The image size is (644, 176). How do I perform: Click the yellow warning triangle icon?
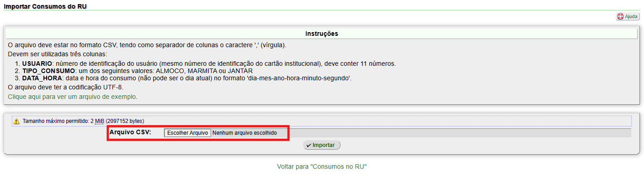click(x=16, y=121)
